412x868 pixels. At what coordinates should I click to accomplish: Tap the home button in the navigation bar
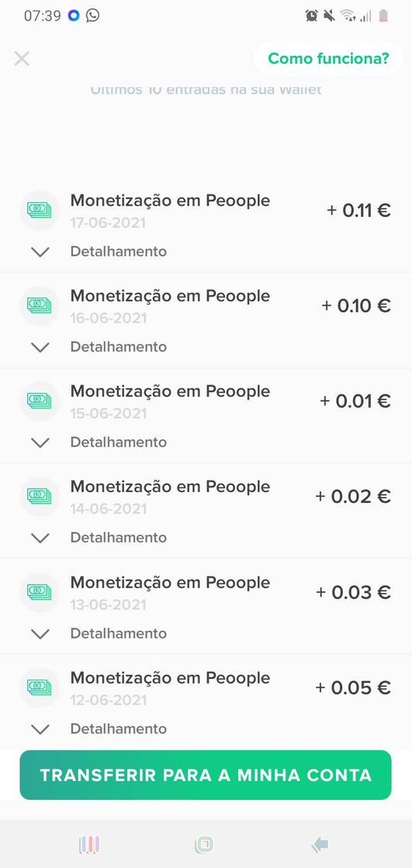[204, 845]
